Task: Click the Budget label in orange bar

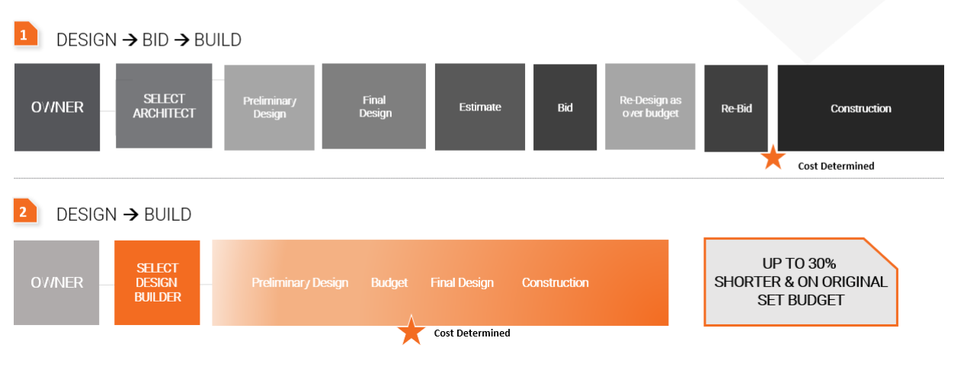Action: [389, 283]
